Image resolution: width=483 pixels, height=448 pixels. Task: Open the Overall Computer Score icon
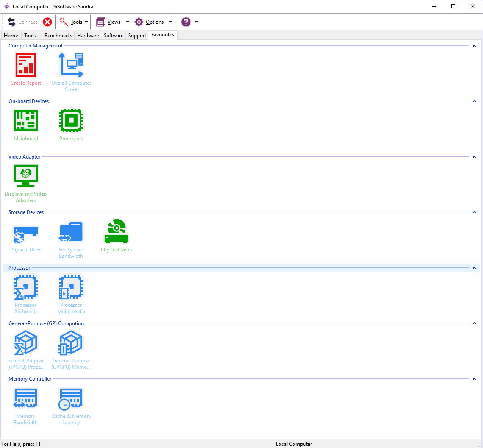pyautogui.click(x=71, y=65)
